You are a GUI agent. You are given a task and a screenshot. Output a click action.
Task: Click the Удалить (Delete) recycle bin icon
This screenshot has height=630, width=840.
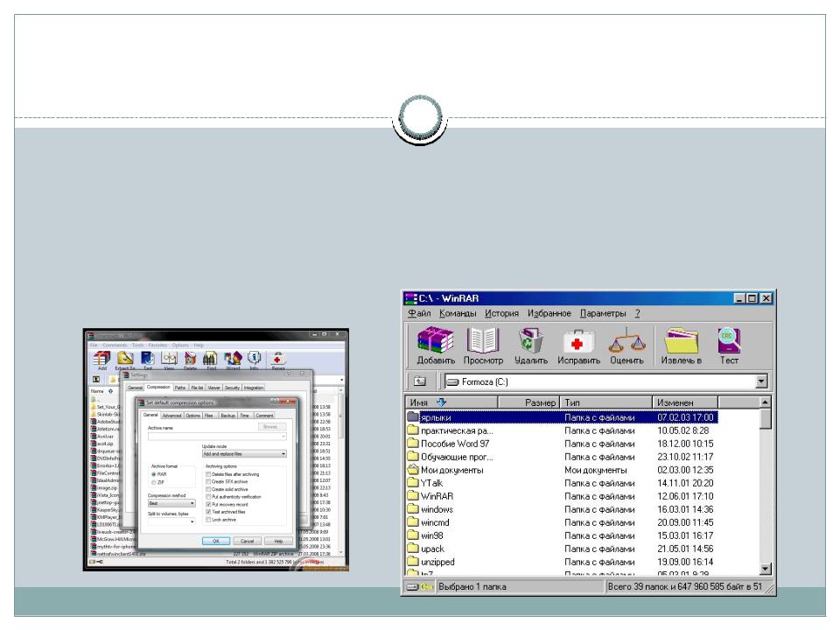pyautogui.click(x=530, y=340)
